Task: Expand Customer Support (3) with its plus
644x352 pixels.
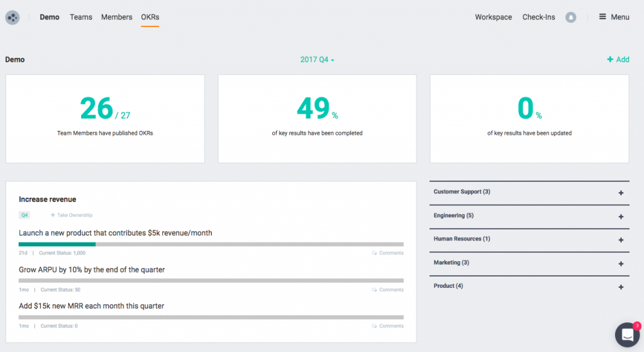Action: tap(621, 193)
